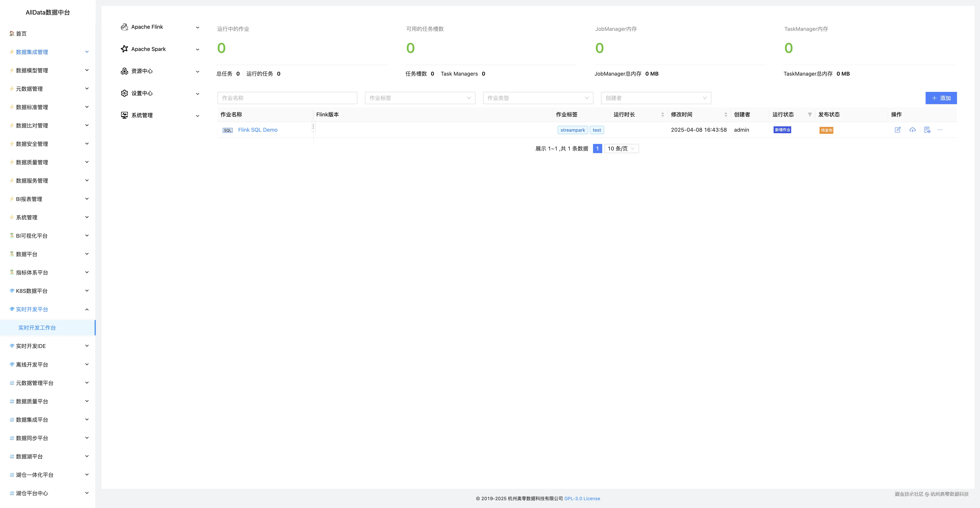Click the cloud upload icon for Flink SQL Demo
The height and width of the screenshot is (508, 980).
point(913,130)
